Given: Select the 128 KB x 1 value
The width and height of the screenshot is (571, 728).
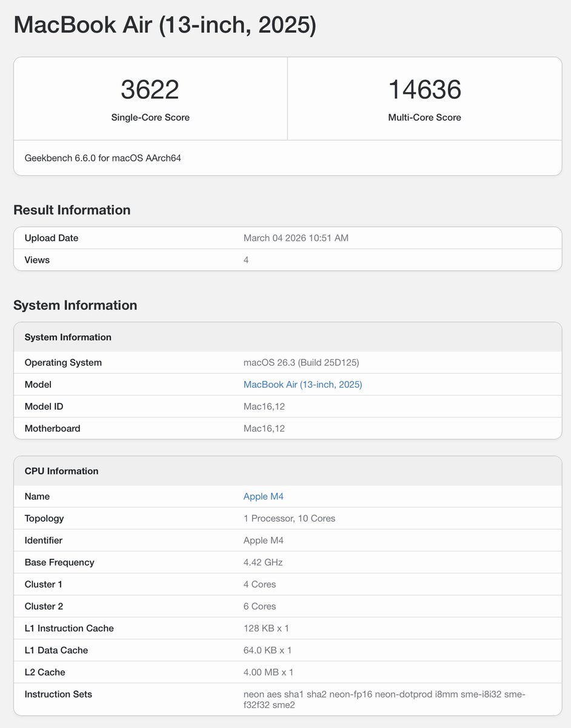Looking at the screenshot, I should pos(267,628).
